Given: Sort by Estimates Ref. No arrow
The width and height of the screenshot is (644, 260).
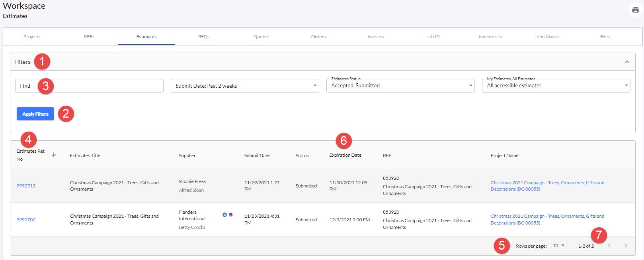Looking at the screenshot, I should 54,155.
